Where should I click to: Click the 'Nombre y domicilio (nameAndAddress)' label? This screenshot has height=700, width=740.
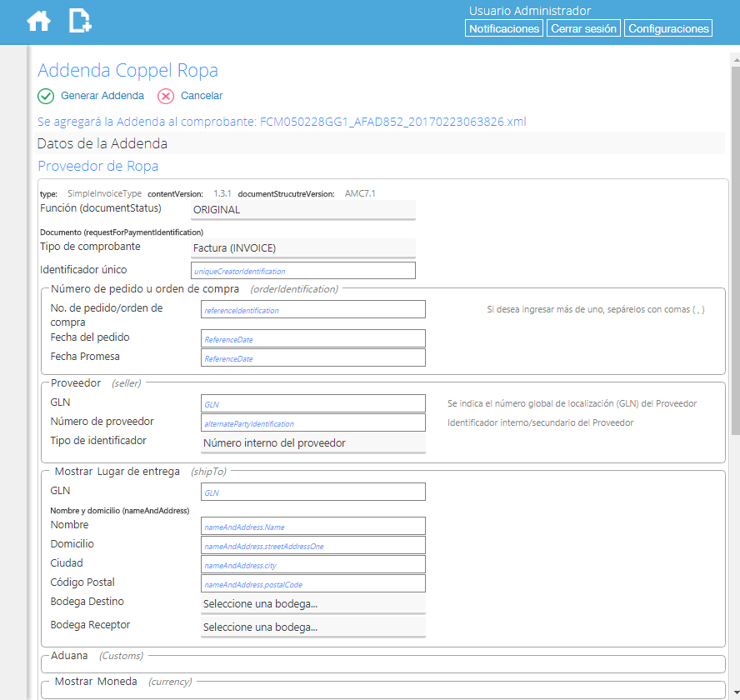[x=120, y=511]
